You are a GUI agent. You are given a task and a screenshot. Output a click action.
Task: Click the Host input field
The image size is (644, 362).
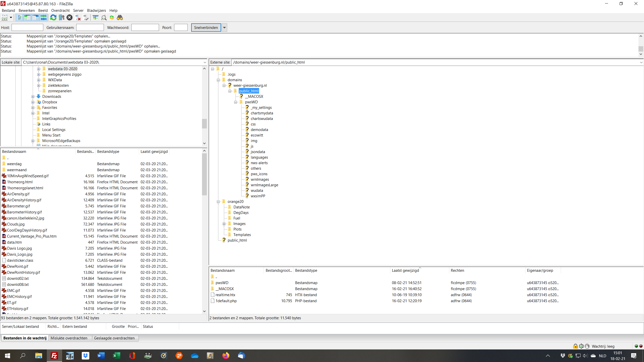(27, 28)
